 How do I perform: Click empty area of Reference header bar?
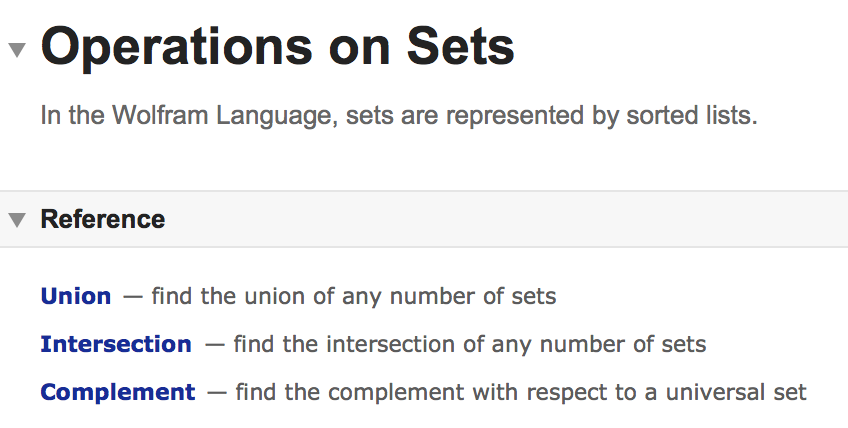[x=503, y=219]
